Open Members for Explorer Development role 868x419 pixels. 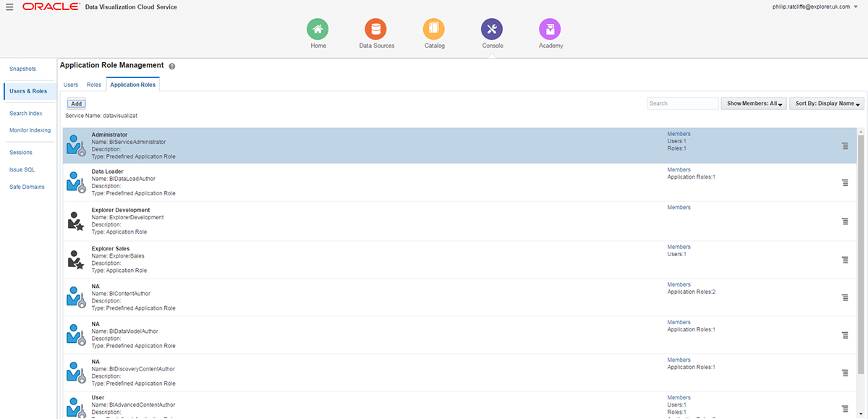tap(678, 207)
